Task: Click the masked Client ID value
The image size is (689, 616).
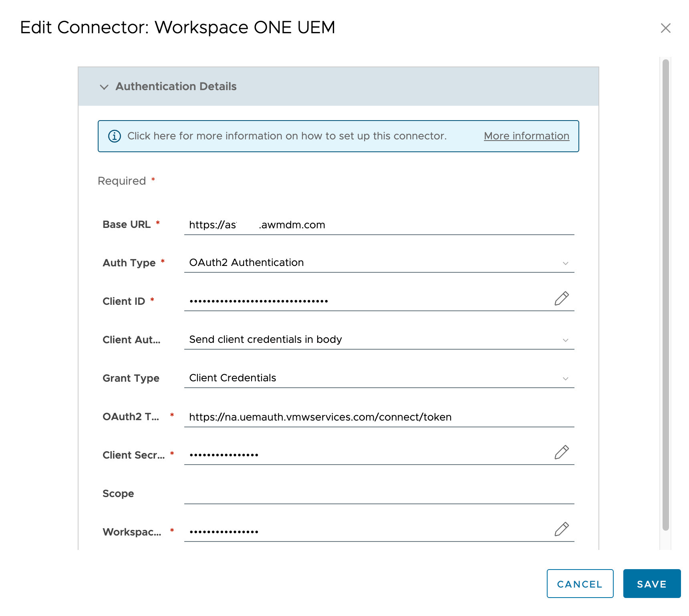Action: (259, 301)
